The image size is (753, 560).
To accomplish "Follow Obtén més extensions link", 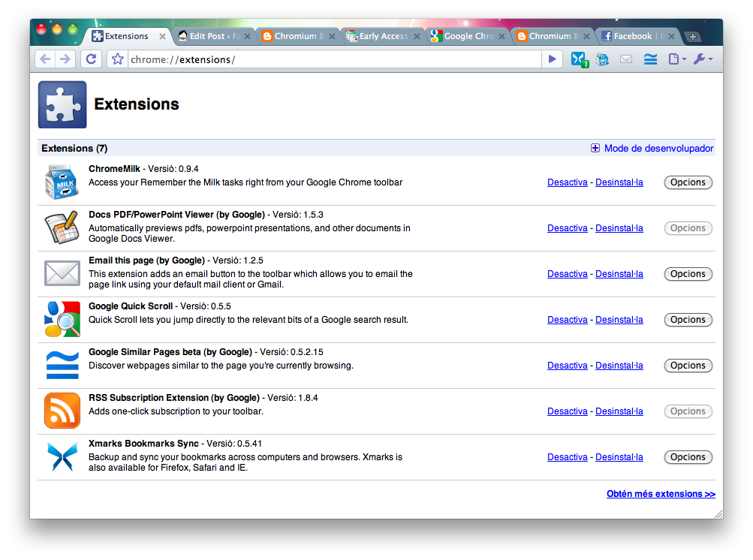I will tap(661, 494).
